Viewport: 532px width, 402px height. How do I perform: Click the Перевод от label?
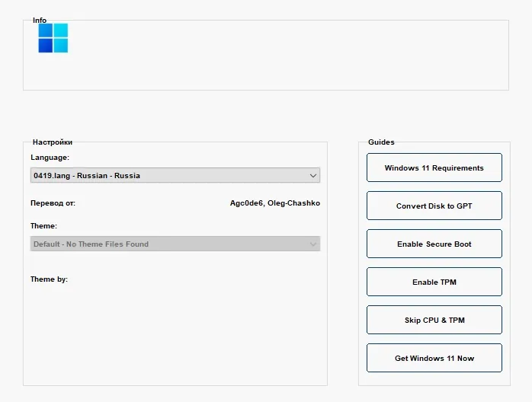53,203
